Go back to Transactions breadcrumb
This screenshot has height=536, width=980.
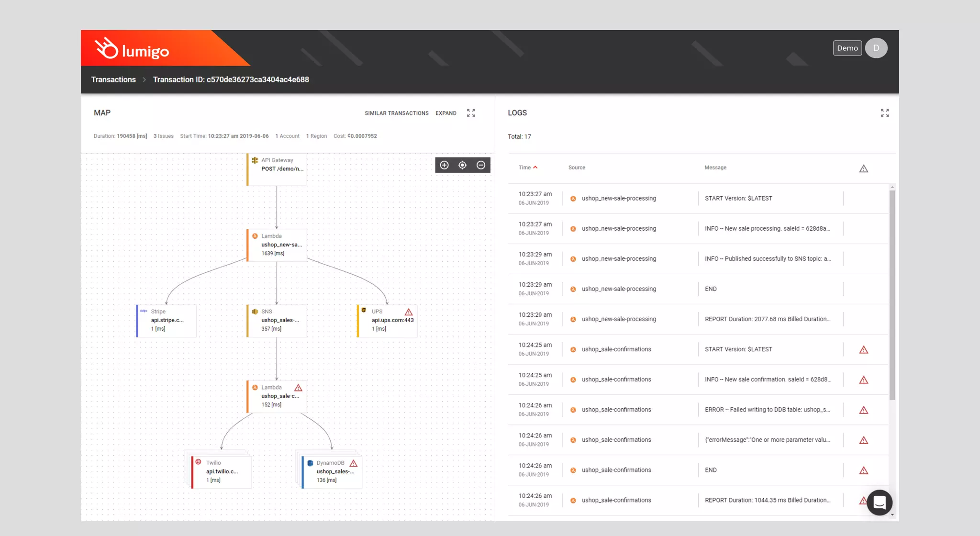click(113, 79)
